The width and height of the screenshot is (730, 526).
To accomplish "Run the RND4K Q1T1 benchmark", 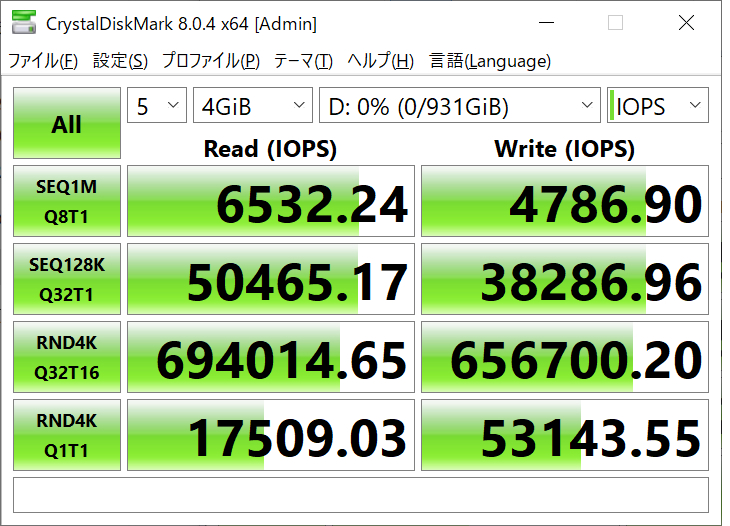I will click(67, 435).
